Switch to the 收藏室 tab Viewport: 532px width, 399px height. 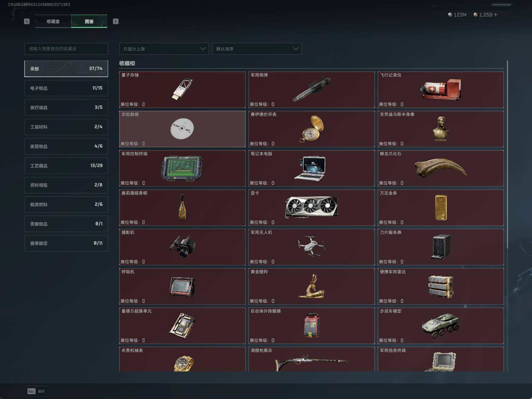53,21
